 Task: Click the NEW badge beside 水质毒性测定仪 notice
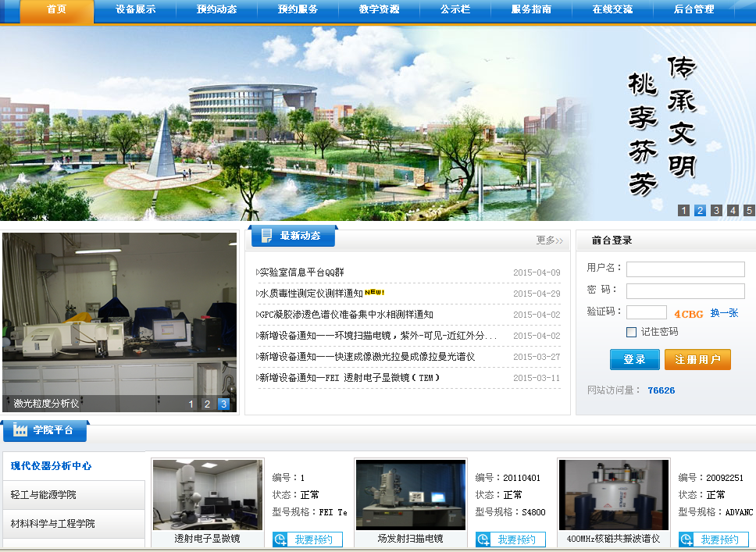(x=375, y=293)
